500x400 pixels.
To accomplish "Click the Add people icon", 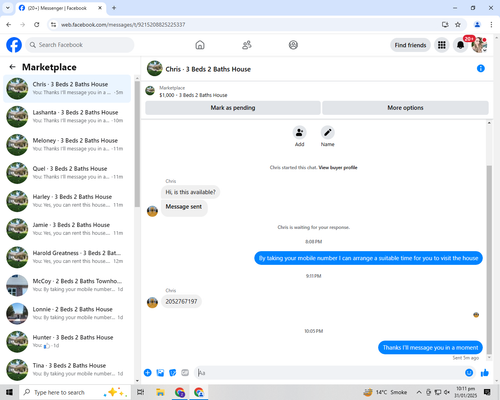I will click(x=299, y=132).
